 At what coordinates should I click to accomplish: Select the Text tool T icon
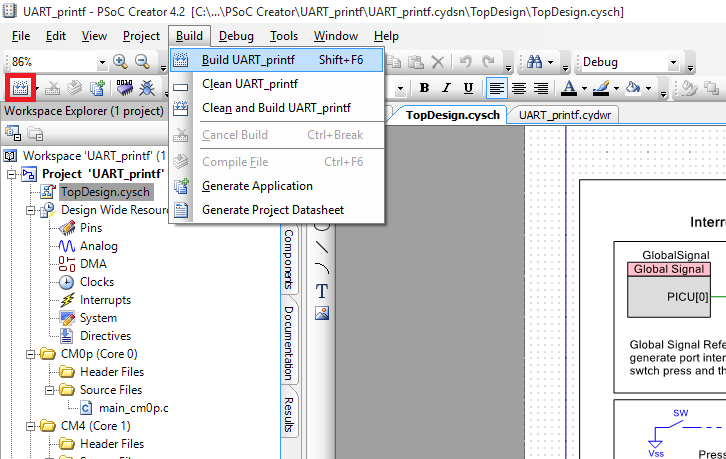coord(322,291)
